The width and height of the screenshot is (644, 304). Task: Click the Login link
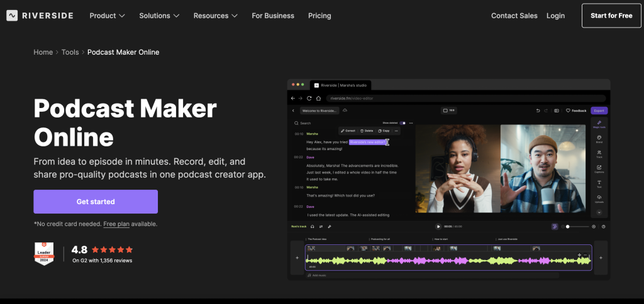555,16
